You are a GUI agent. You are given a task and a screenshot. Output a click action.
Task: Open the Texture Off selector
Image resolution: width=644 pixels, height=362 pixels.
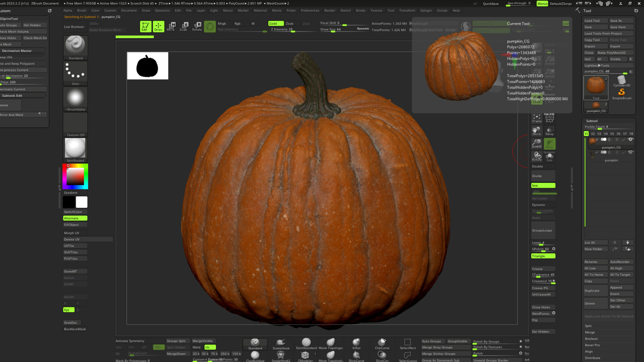[75, 124]
